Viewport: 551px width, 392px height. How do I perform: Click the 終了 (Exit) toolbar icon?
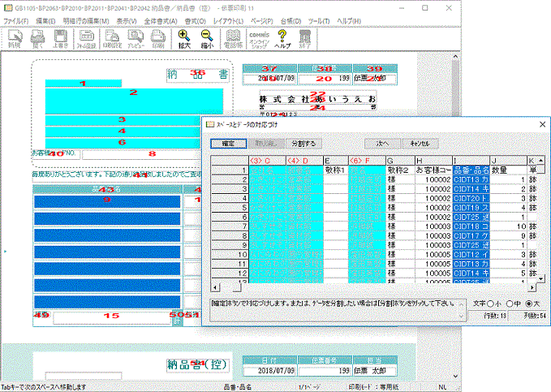(x=304, y=39)
